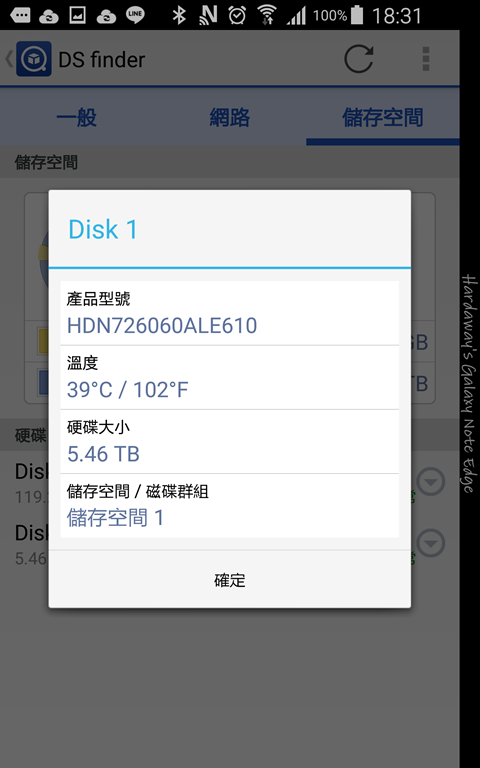Tap the alarm clock status icon
Screen dimensions: 480x768
pos(237,15)
